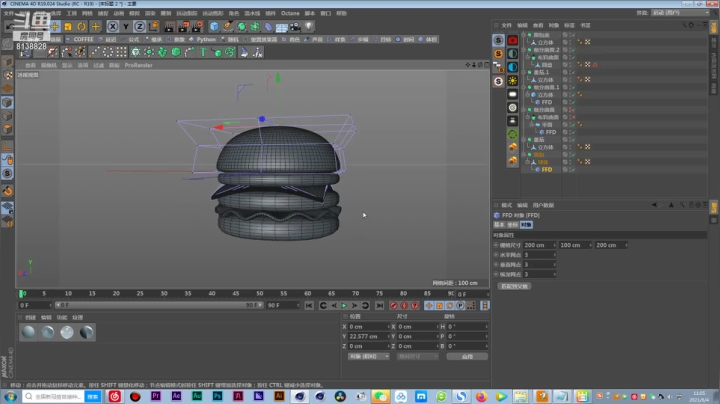Collapse the cube with FFD child in .1
Screen dimensions: 720x404
coord(528,95)
